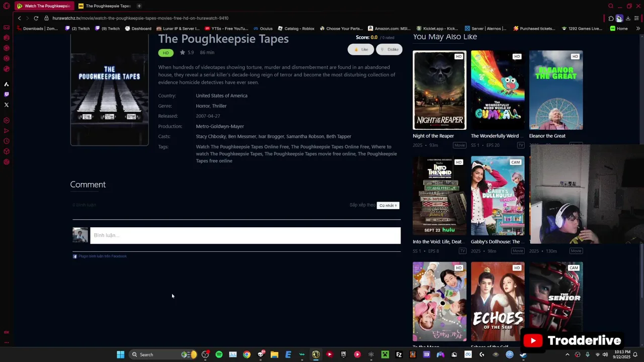
Task: Open the 'Cũ nhất' comment sort dropdown
Action: click(x=388, y=205)
